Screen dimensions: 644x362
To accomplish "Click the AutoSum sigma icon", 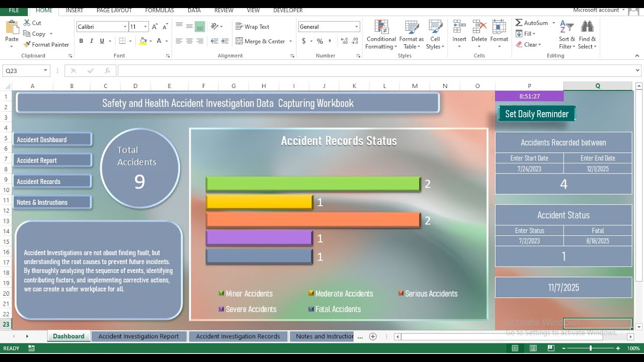I will coord(519,23).
